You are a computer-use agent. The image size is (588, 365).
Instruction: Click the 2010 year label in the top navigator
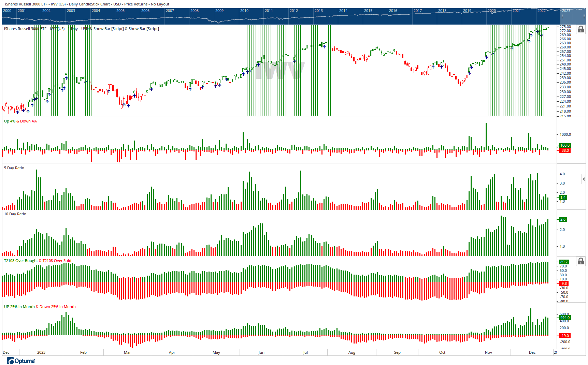tap(244, 11)
